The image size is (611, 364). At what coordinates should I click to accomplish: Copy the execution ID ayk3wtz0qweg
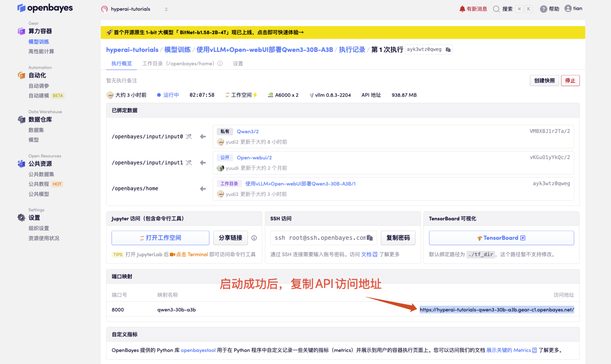click(x=448, y=50)
